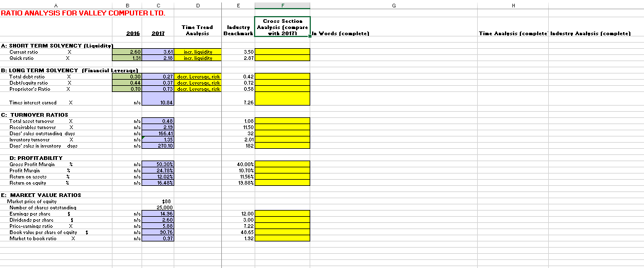Select Market price of equity value $88
Image resolution: width=644 pixels, height=268 pixels.
(158, 201)
